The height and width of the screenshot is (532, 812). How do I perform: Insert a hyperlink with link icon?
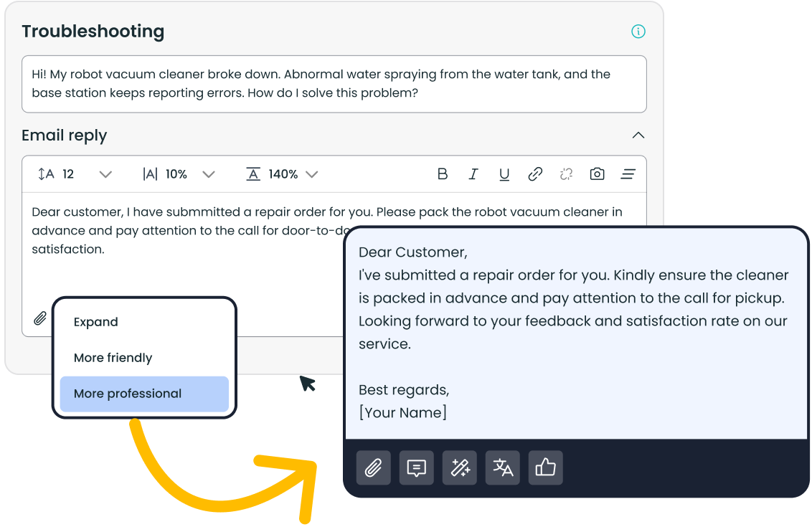pyautogui.click(x=535, y=174)
